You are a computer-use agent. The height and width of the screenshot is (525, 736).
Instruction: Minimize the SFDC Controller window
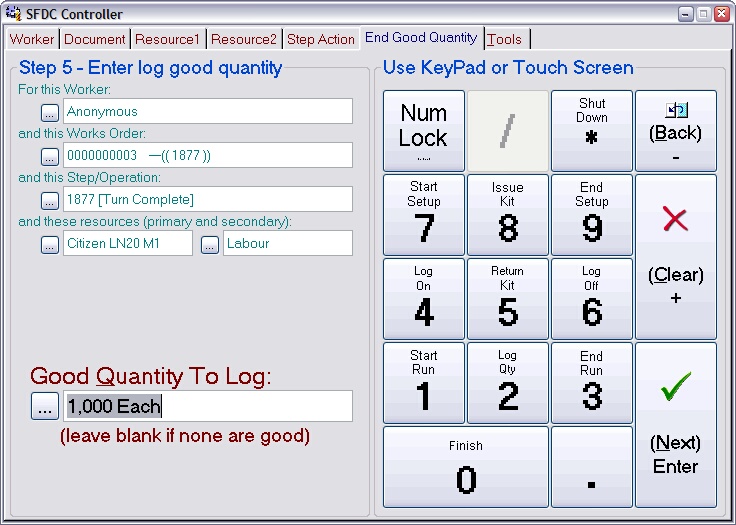[x=686, y=14]
